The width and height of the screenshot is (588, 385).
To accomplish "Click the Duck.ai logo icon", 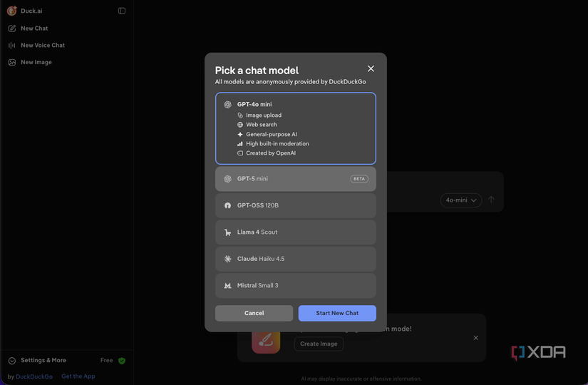I will pos(12,11).
